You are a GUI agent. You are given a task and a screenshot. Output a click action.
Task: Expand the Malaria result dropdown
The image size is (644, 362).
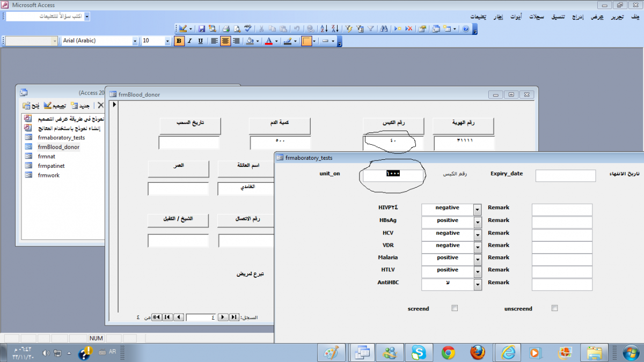pos(478,258)
